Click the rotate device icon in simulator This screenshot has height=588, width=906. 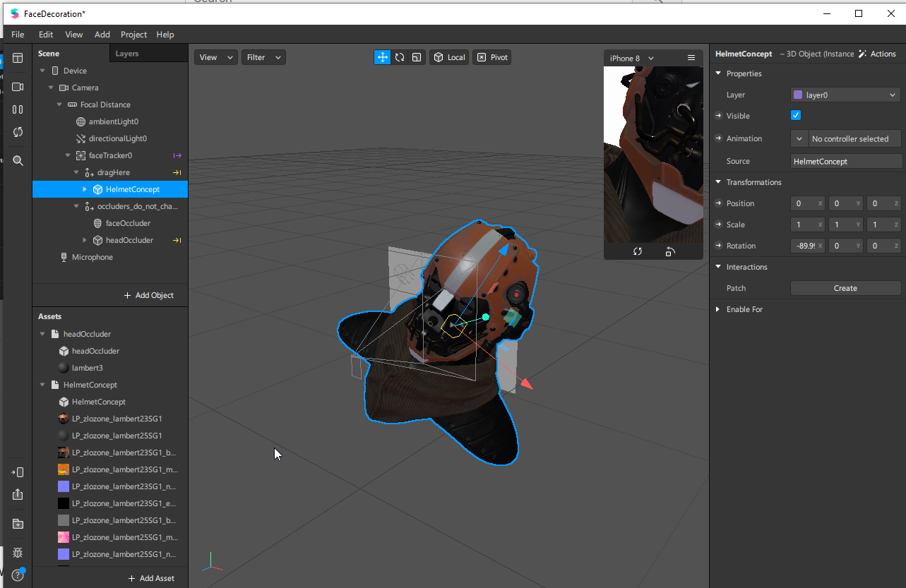pos(670,251)
